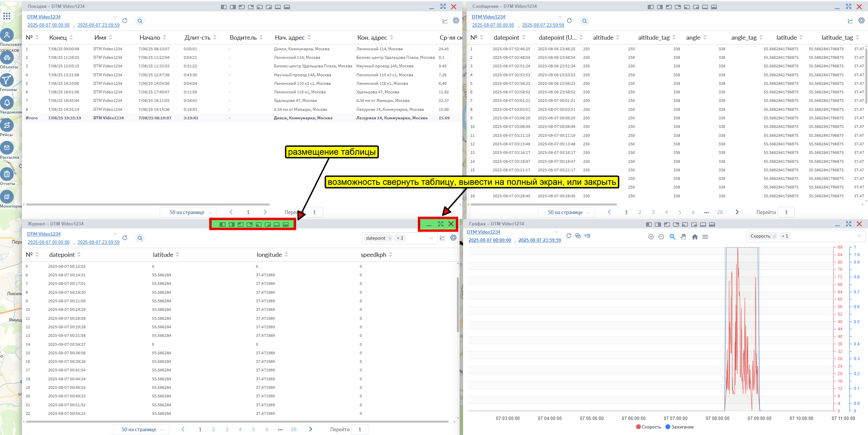Viewport: 868px width, 435px height.
Task: Click the Рейсы sidebar icon
Action: (x=7, y=126)
